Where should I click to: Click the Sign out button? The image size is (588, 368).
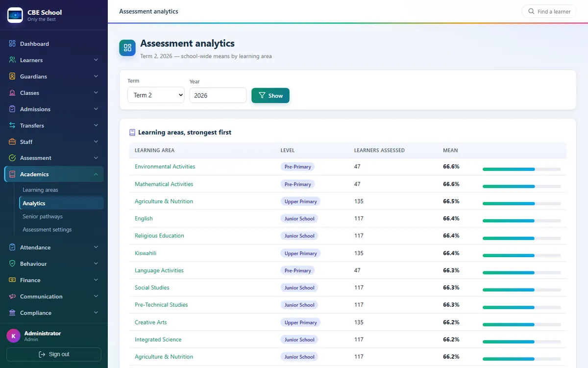[54, 354]
